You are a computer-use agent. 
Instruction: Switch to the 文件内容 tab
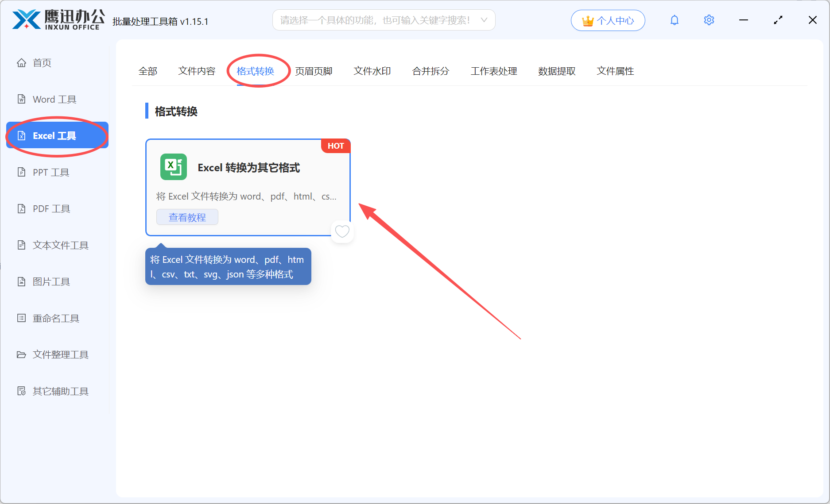[197, 71]
